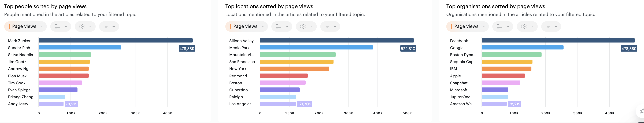
Task: Expand Page views dropdown for Top locations
Action: point(246,26)
